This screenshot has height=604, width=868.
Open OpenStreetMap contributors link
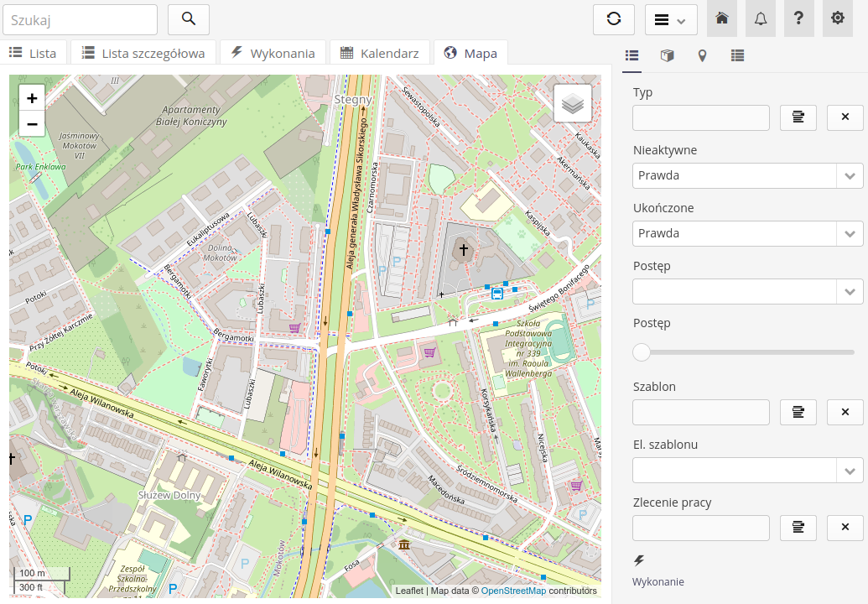[513, 591]
